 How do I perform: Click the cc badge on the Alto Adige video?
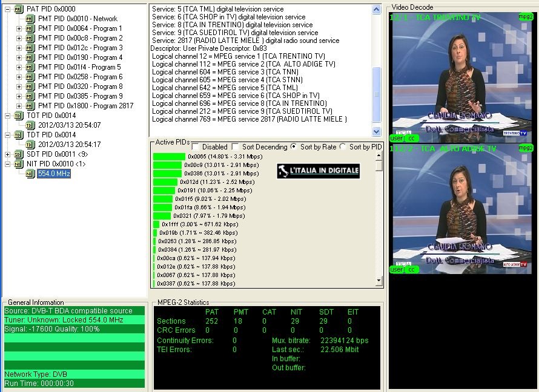(411, 269)
